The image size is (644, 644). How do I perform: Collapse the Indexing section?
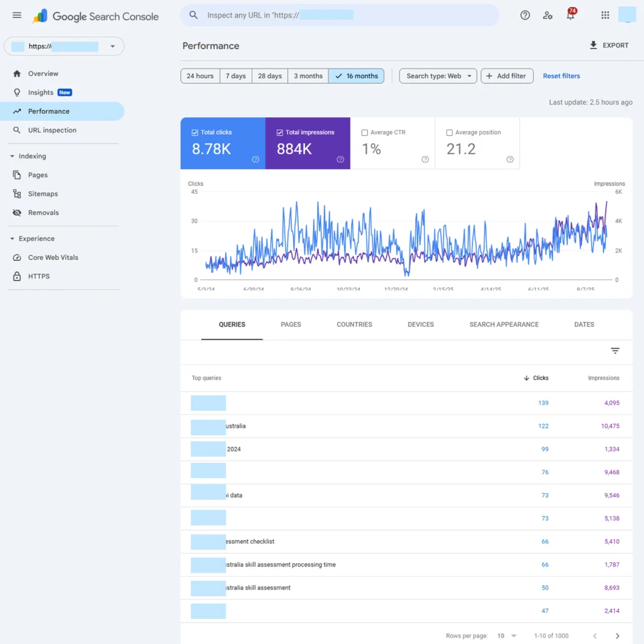pyautogui.click(x=13, y=156)
